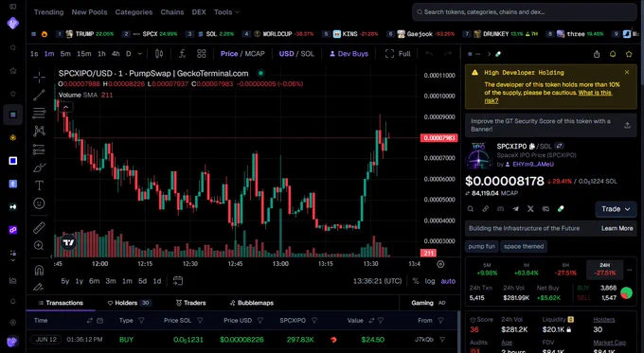
Task: Select the 15m timeframe
Action: coord(83,54)
